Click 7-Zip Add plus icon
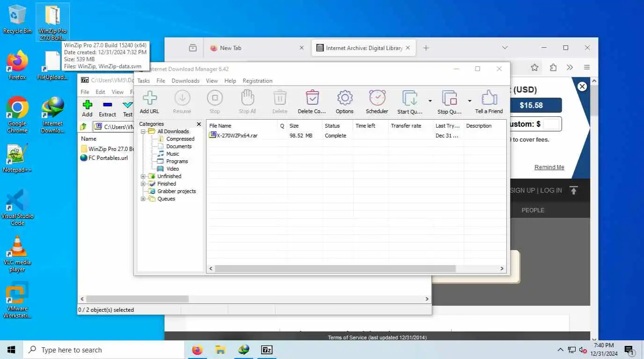The height and width of the screenshot is (359, 644). tap(87, 108)
